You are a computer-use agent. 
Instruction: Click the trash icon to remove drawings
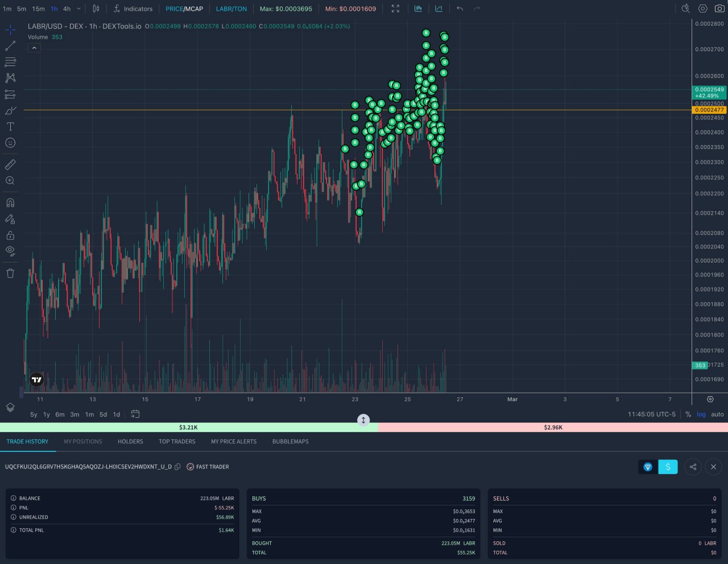point(10,273)
